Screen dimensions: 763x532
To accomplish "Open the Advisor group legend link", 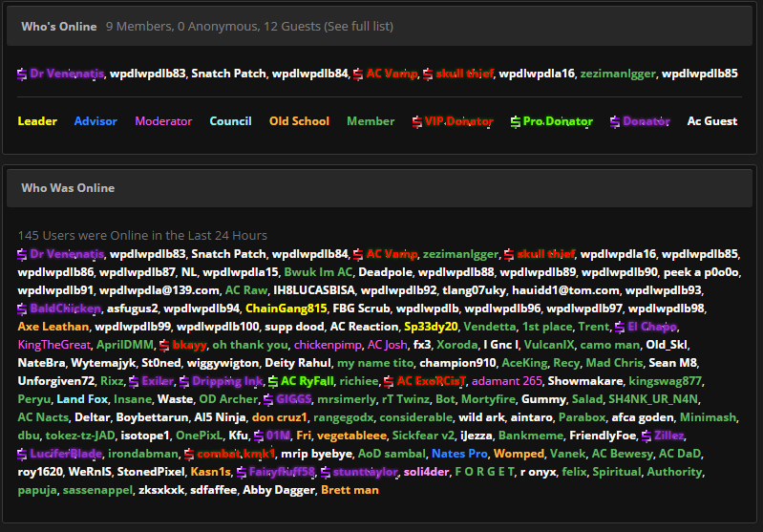I will [95, 121].
